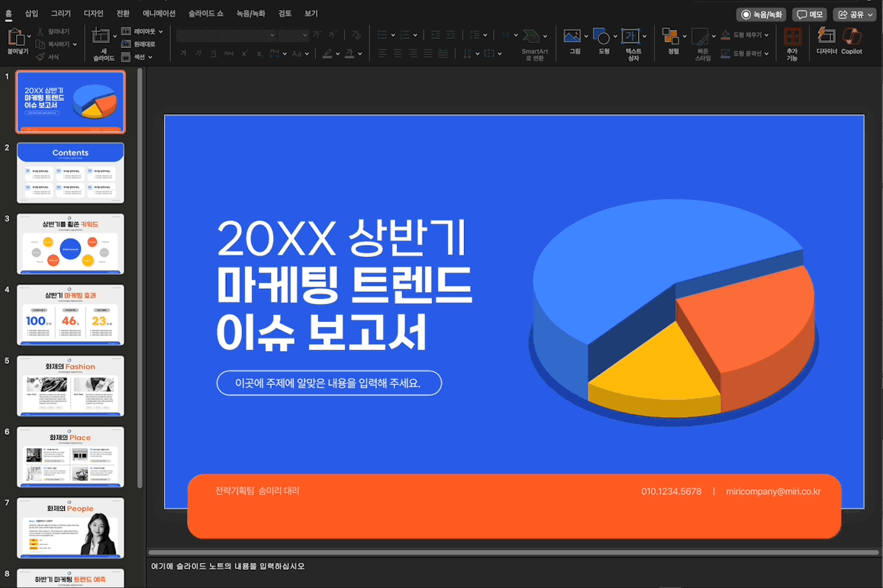The height and width of the screenshot is (588, 883).
Task: Expand the Change Case (Aa) dropdown
Action: tap(307, 54)
